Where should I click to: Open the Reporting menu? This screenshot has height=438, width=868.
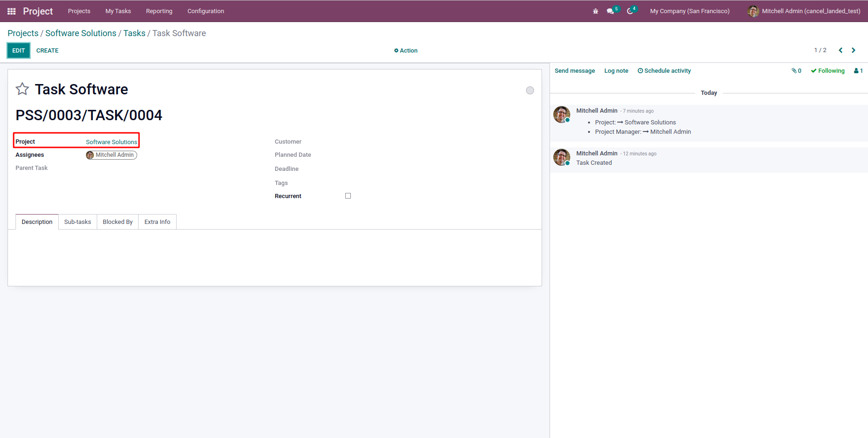click(159, 11)
